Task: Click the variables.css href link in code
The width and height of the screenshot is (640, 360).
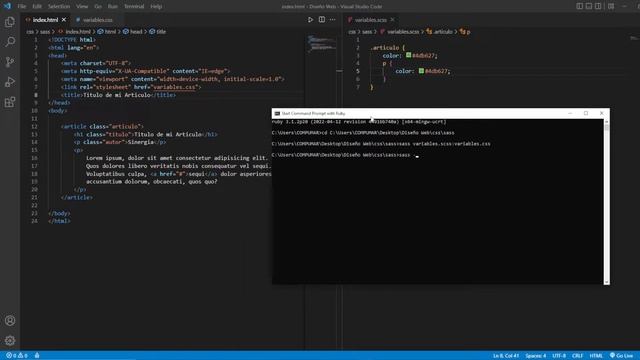Action: [x=174, y=87]
